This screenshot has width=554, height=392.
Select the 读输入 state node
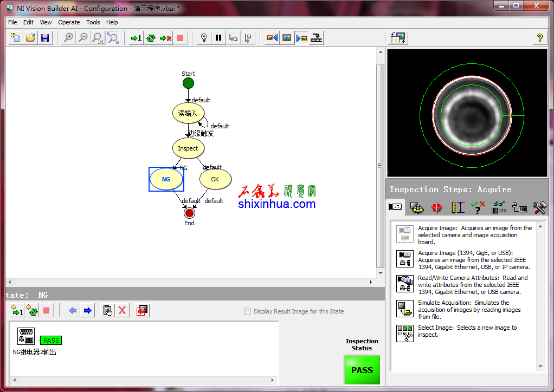click(x=188, y=113)
